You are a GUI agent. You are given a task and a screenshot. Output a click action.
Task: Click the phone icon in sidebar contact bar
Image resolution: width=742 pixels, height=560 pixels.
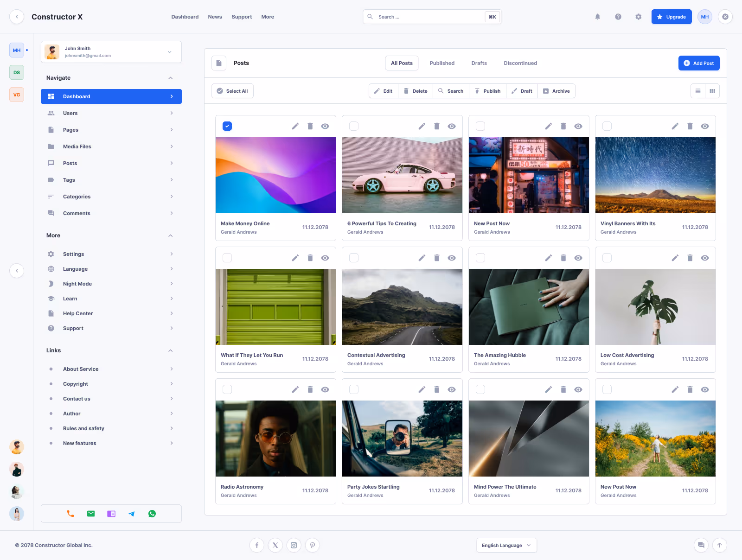[70, 514]
